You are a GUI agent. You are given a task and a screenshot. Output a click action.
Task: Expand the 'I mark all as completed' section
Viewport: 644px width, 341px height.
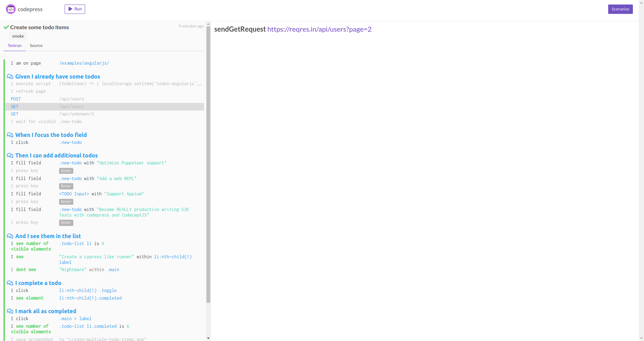click(46, 311)
